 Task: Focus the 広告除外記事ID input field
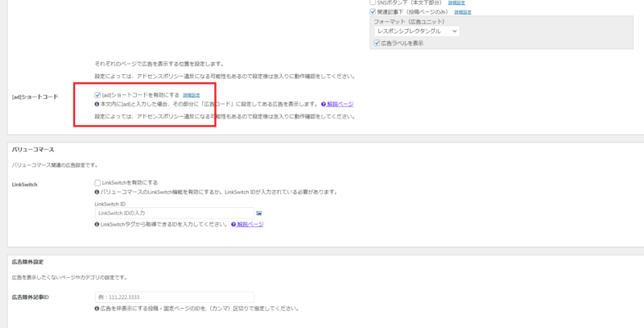[x=174, y=297]
